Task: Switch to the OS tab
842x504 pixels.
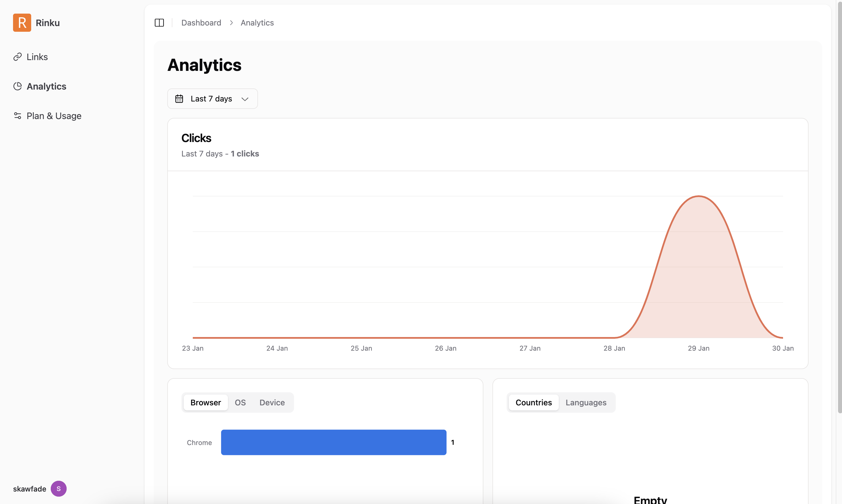Action: (240, 403)
